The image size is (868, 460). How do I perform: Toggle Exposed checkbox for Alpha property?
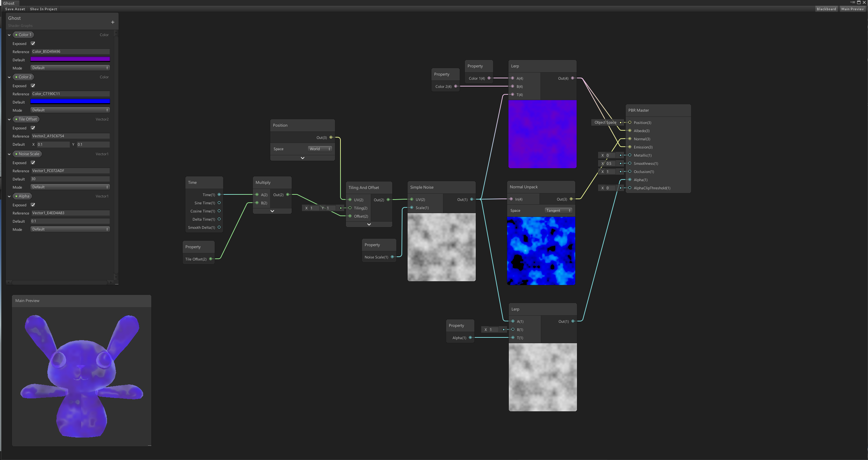(33, 205)
